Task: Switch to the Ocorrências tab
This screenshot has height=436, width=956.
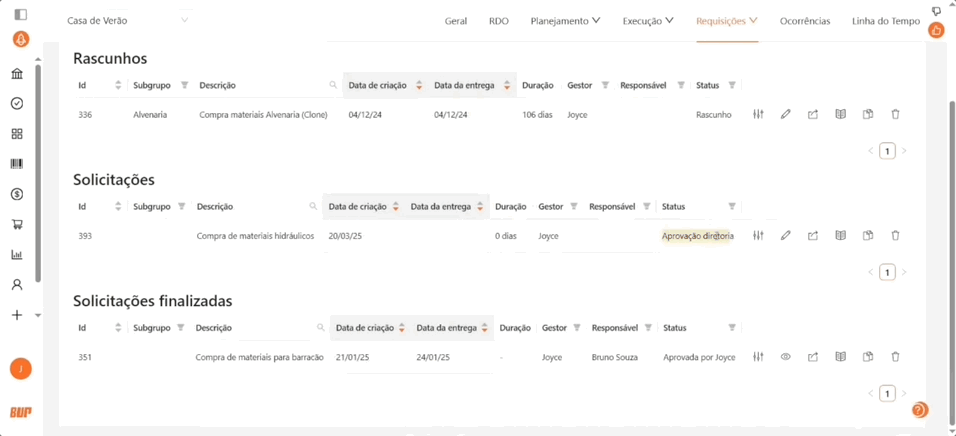Action: [805, 21]
